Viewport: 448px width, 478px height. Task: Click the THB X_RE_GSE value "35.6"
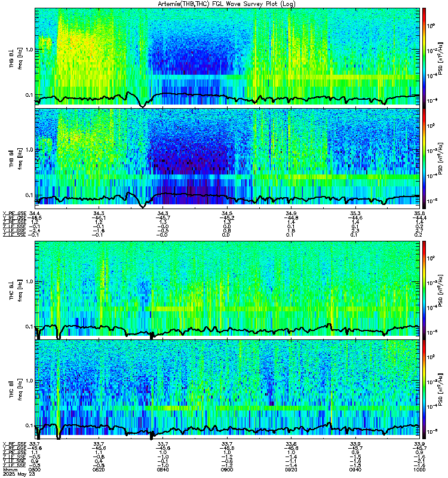click(420, 214)
